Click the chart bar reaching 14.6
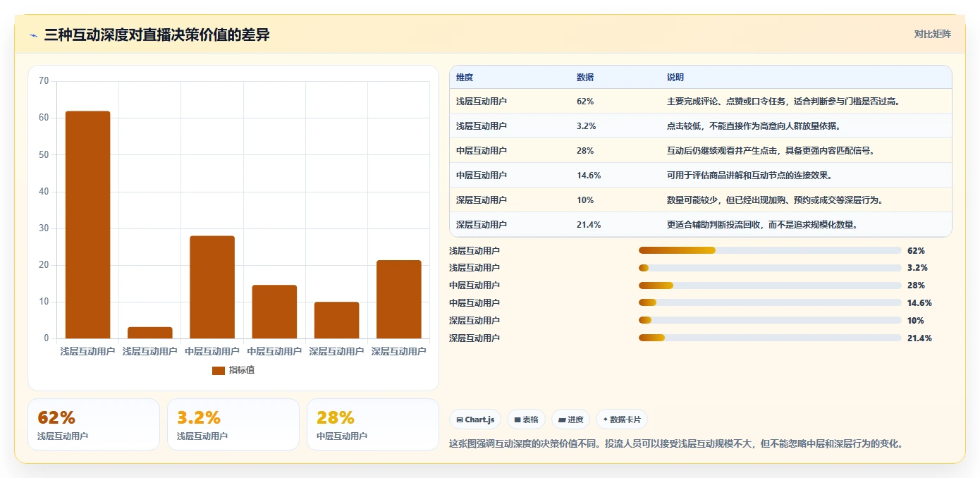 (x=274, y=312)
